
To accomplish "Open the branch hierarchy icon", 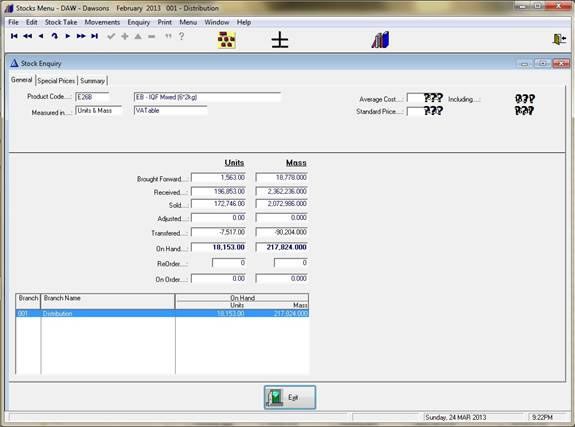I will click(226, 40).
